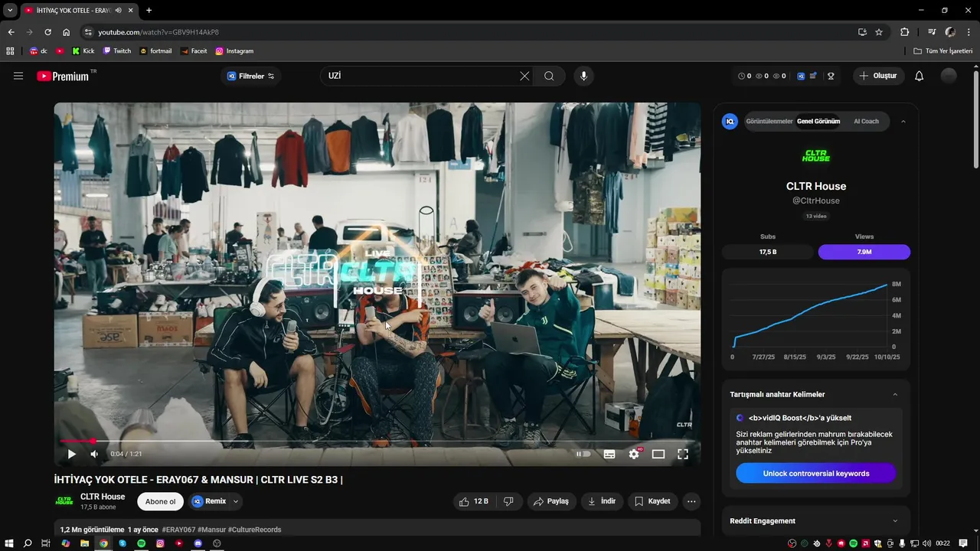Start voice search with microphone icon
Viewport: 980px width, 551px height.
583,76
